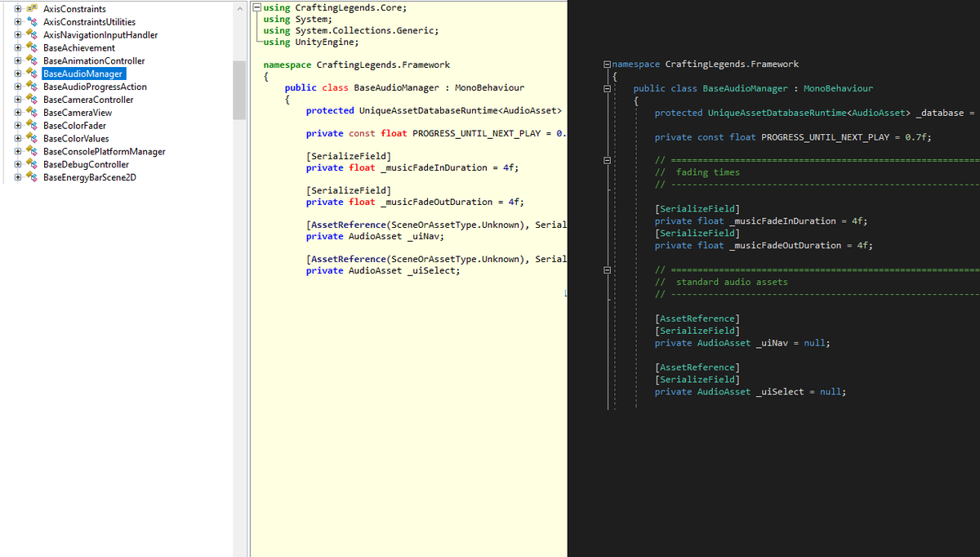
Task: Select BaseCameraController in the type tree
Action: pos(88,100)
